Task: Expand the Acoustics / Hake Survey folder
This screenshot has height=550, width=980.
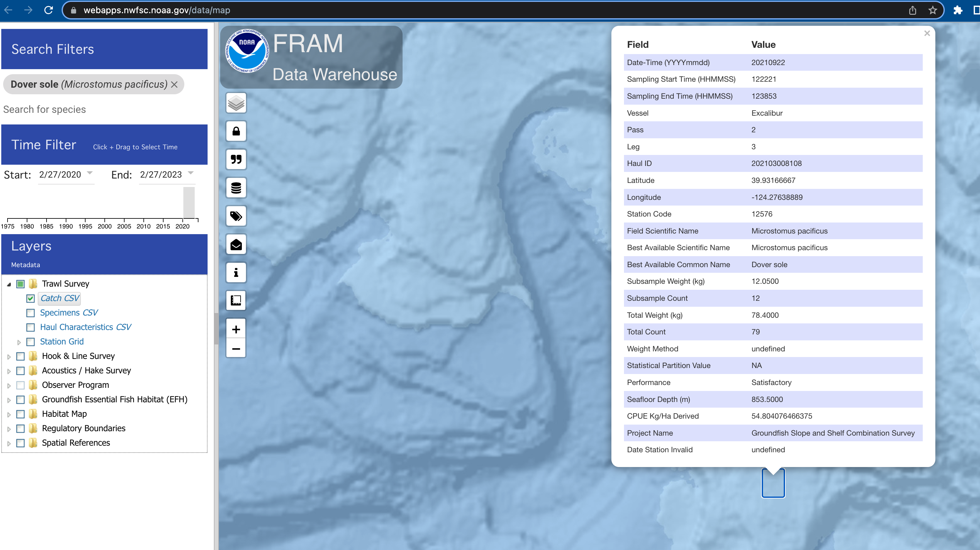Action: (x=9, y=371)
